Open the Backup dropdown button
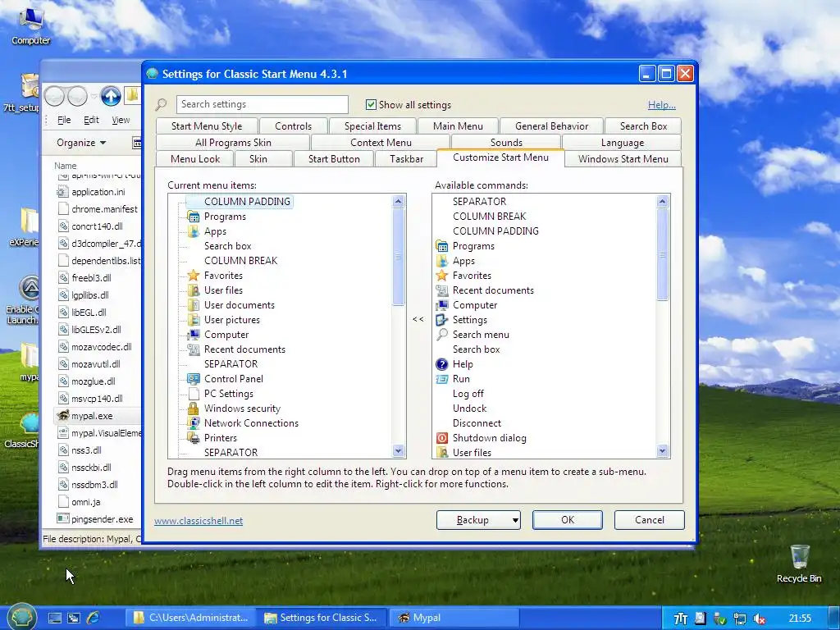Image resolution: width=840 pixels, height=630 pixels. [478, 519]
